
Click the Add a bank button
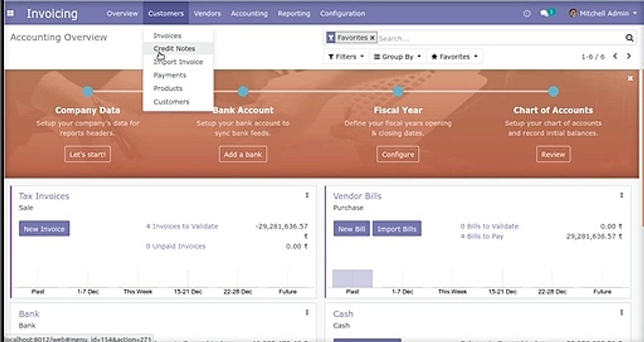pyautogui.click(x=243, y=154)
